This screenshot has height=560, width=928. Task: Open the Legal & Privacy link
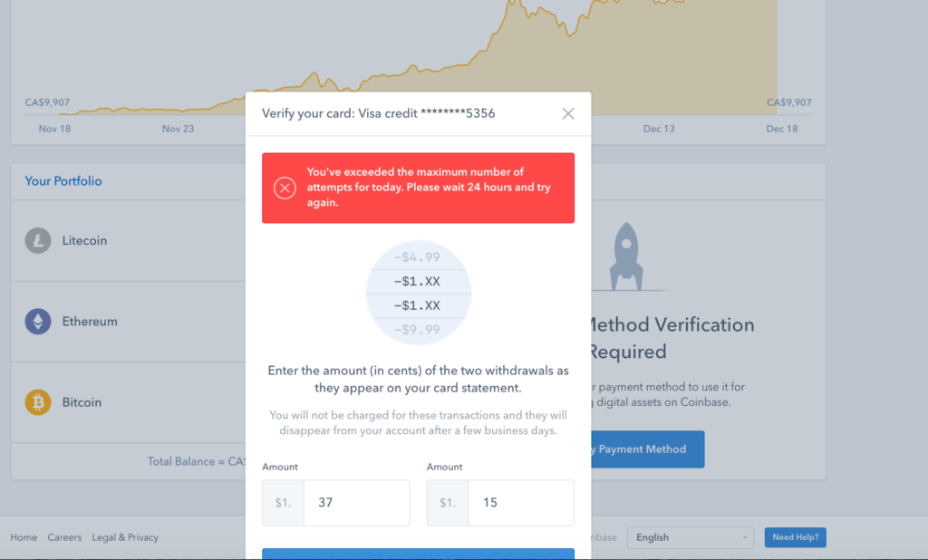(125, 537)
